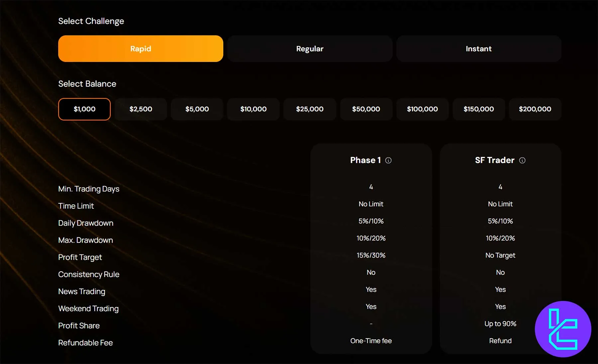
Task: Select the highlighted Rapid challenge
Action: tap(141, 48)
